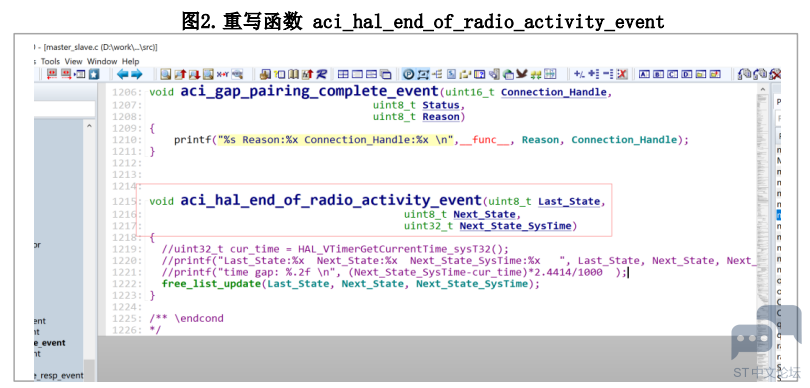Select the layout C button

(672, 74)
